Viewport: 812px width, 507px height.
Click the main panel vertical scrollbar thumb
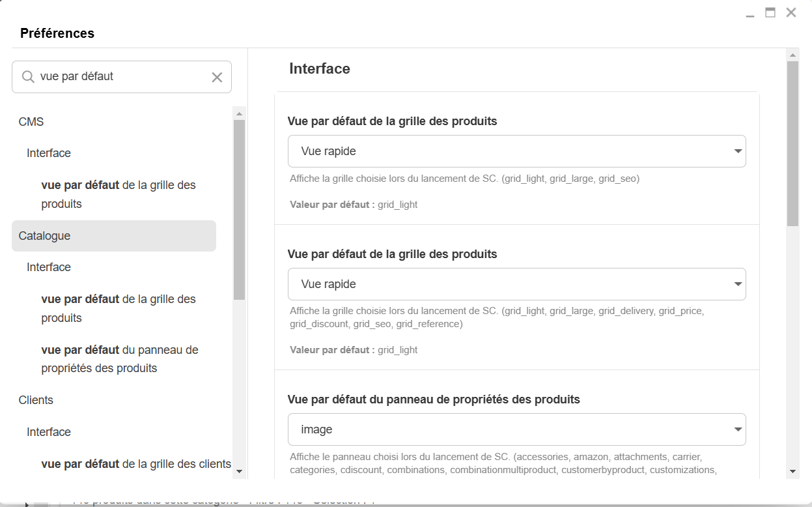pyautogui.click(x=792, y=143)
